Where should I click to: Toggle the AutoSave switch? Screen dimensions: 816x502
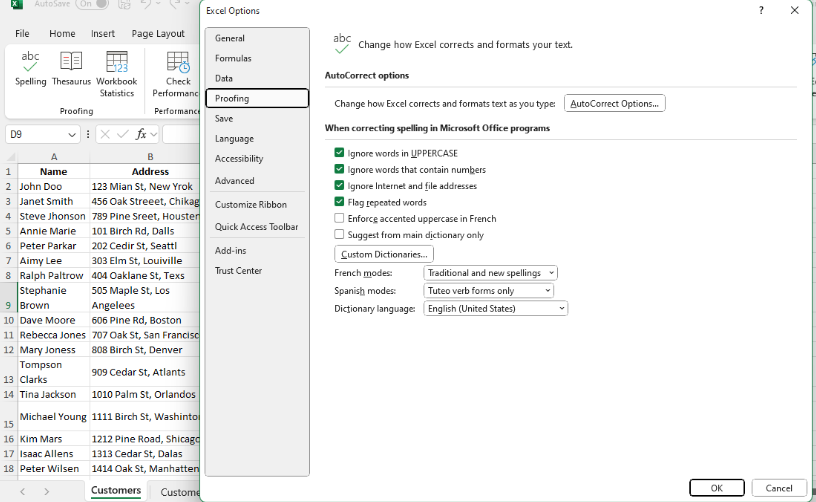coord(91,5)
